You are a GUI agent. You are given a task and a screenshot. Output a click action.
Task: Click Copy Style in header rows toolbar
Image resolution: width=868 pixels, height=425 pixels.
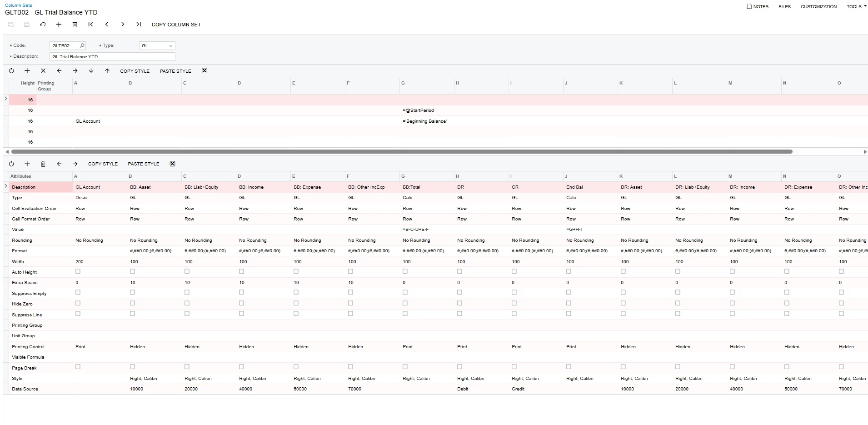pos(135,71)
